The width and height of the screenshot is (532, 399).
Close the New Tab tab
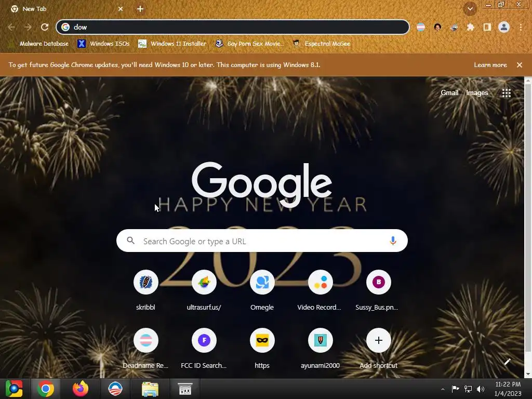(x=121, y=9)
